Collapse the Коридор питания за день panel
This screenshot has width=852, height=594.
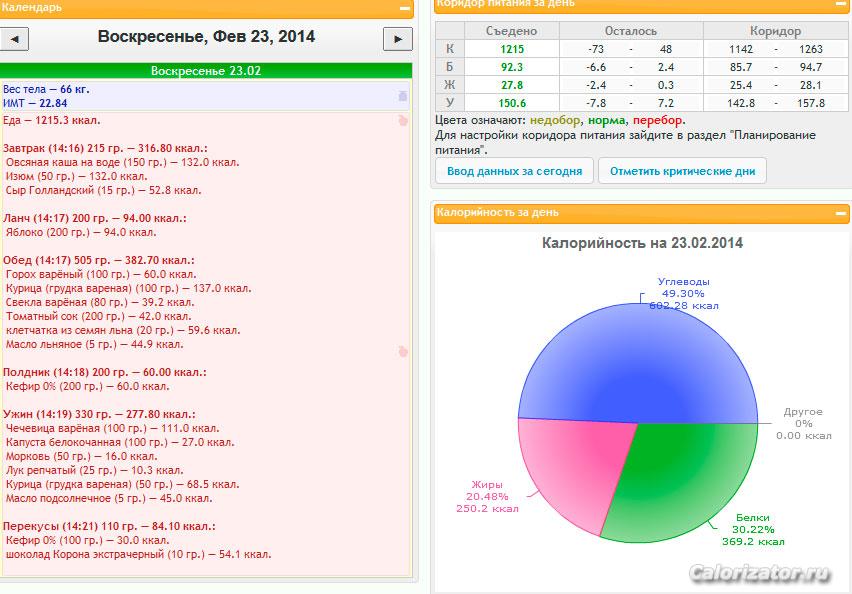tap(842, 4)
